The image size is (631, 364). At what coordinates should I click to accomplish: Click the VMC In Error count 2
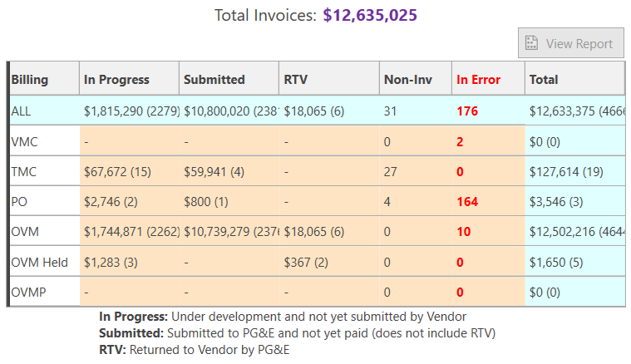[460, 141]
